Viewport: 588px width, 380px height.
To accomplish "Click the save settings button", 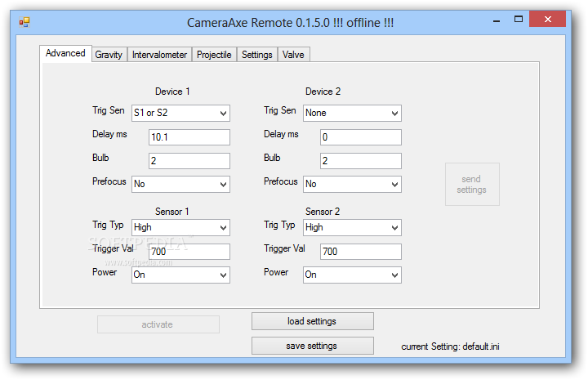I will 312,346.
